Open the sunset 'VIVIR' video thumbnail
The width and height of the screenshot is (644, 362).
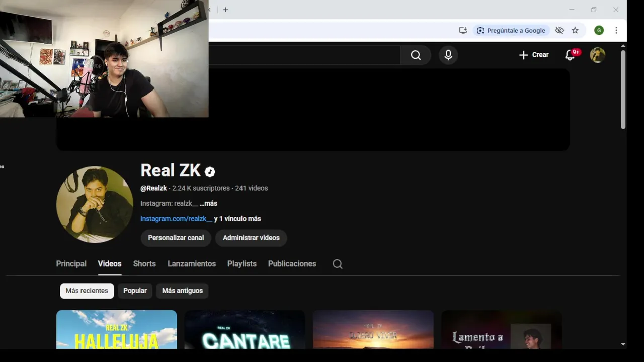[373, 329]
